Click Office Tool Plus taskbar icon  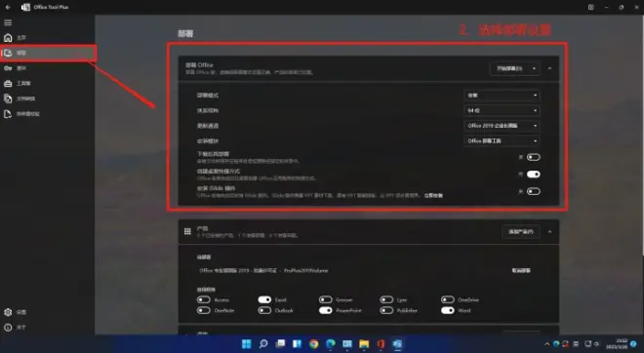pos(397,344)
